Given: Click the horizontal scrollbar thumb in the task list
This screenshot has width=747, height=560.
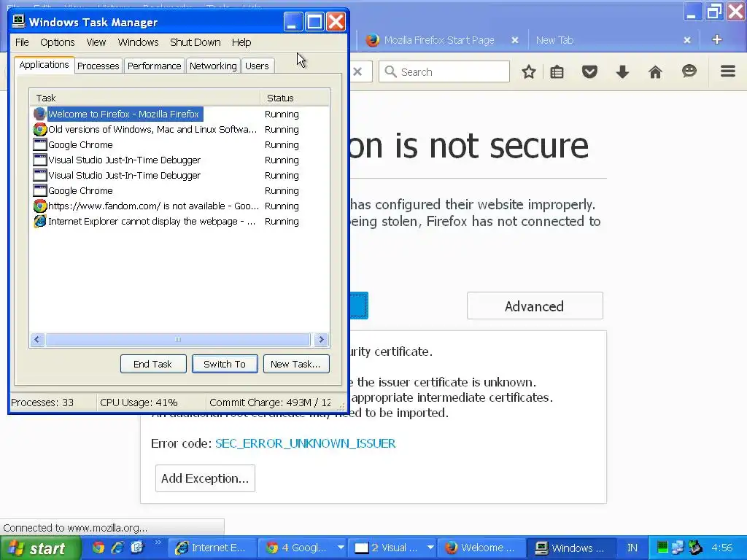Looking at the screenshot, I should (178, 340).
